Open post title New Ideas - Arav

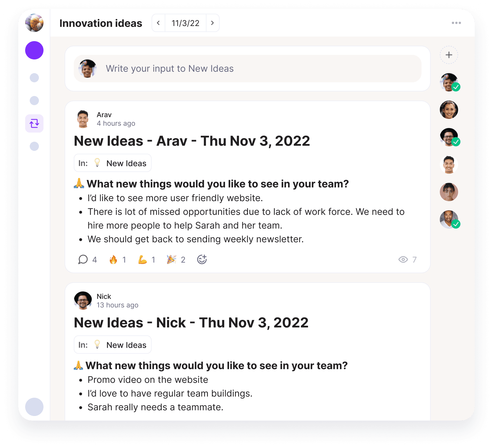click(x=192, y=141)
